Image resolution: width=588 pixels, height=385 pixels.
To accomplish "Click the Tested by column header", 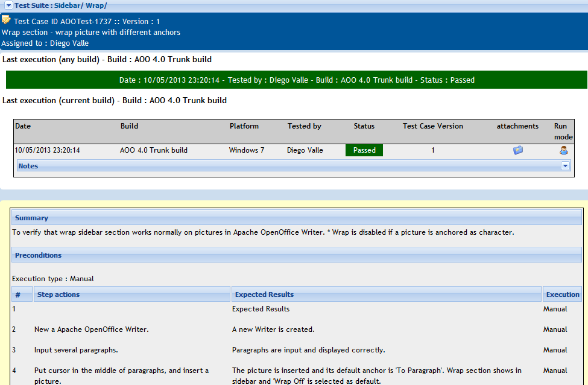I will [x=305, y=126].
